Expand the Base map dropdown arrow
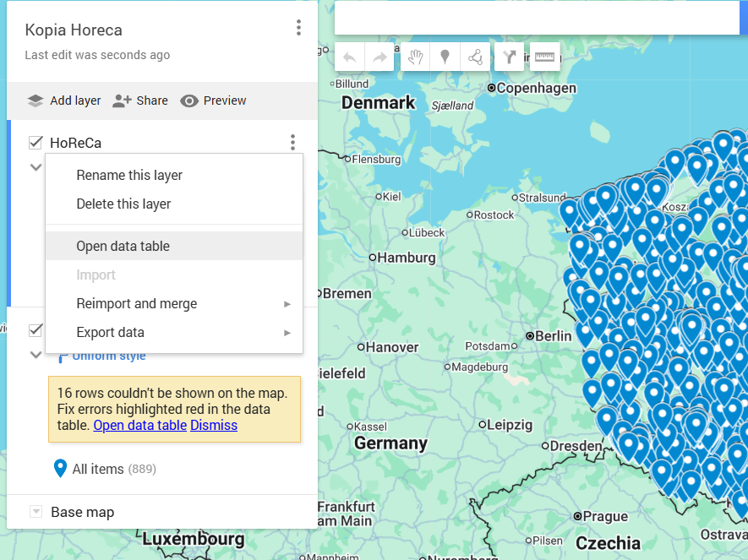This screenshot has height=560, width=748. click(x=35, y=512)
